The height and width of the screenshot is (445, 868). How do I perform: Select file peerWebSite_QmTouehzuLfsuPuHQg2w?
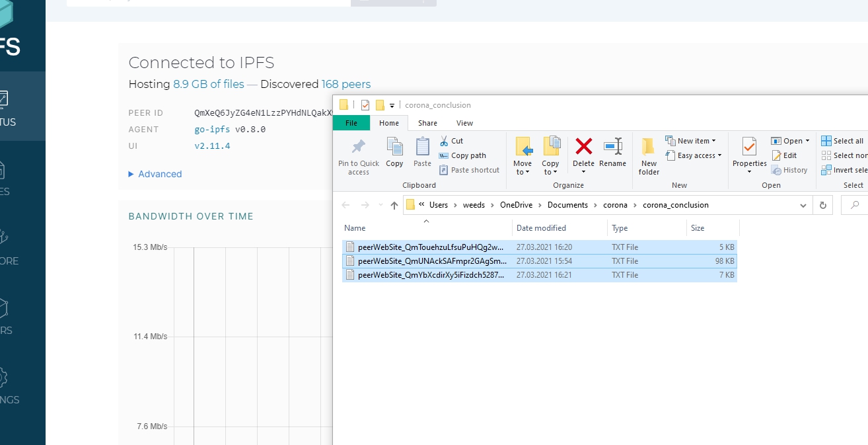coord(540,247)
